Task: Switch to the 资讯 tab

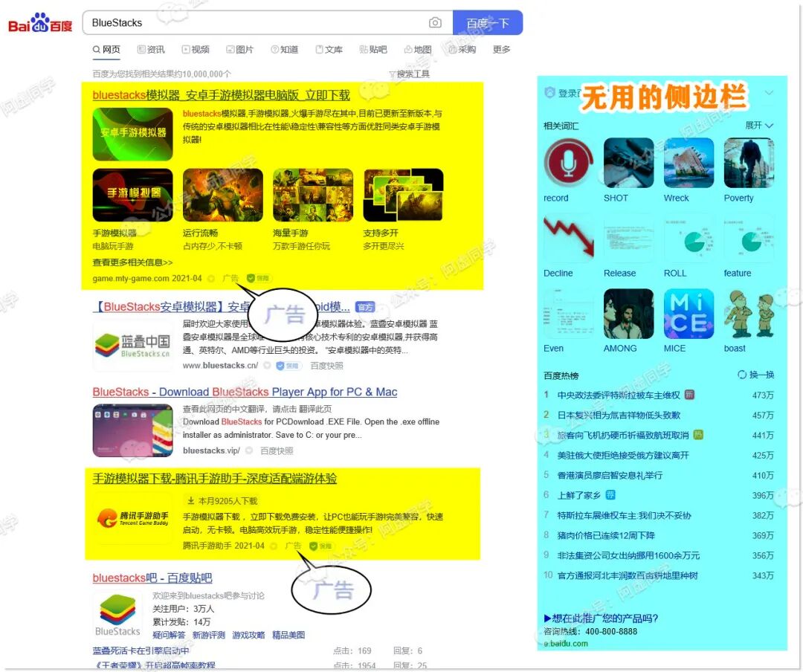Action: [x=151, y=49]
